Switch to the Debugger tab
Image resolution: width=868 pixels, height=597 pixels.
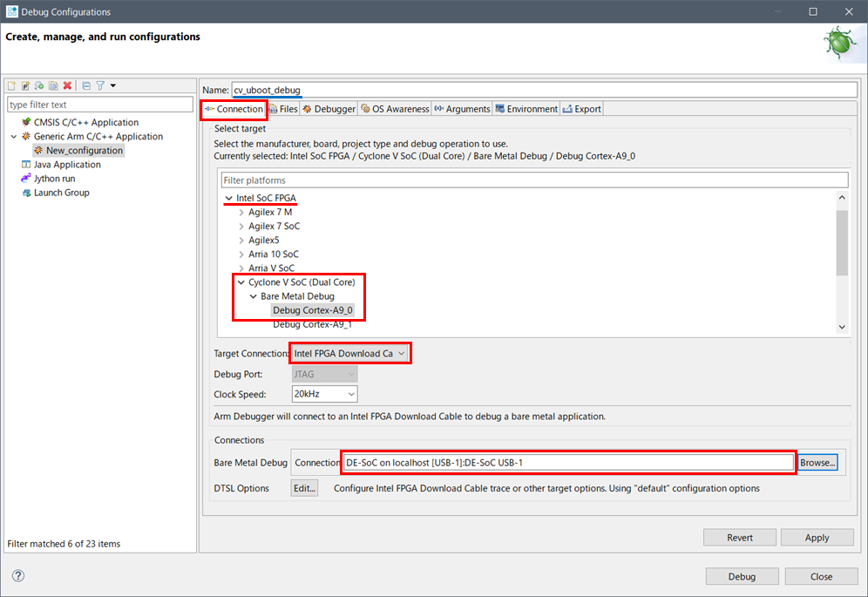click(x=329, y=109)
